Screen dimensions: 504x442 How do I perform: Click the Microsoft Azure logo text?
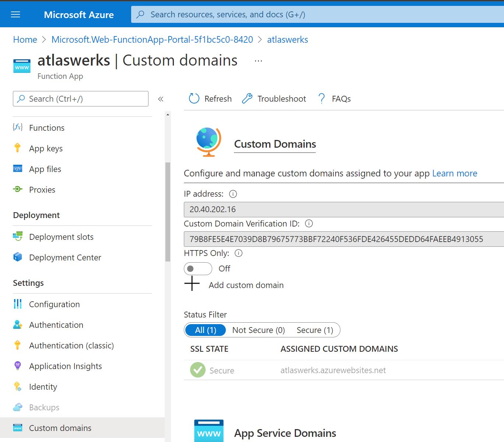pyautogui.click(x=79, y=15)
